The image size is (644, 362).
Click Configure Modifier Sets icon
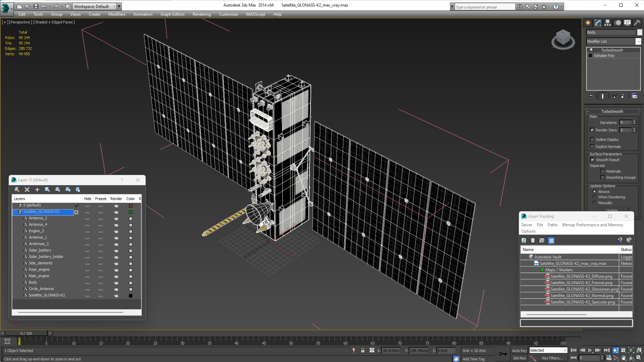(635, 96)
